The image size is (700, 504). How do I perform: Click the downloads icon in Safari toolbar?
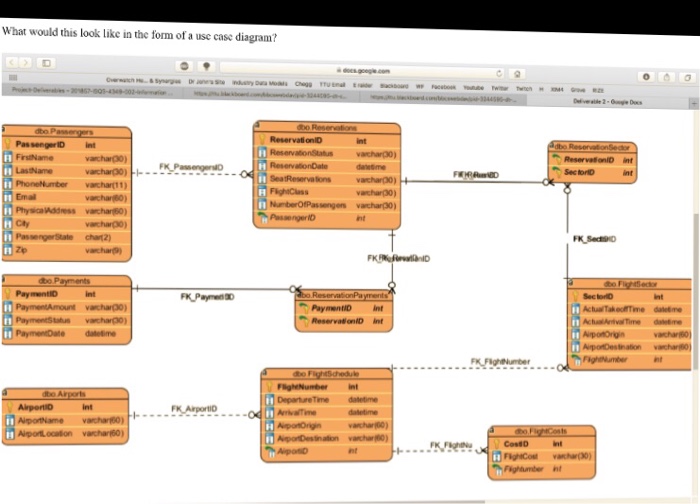[x=646, y=76]
